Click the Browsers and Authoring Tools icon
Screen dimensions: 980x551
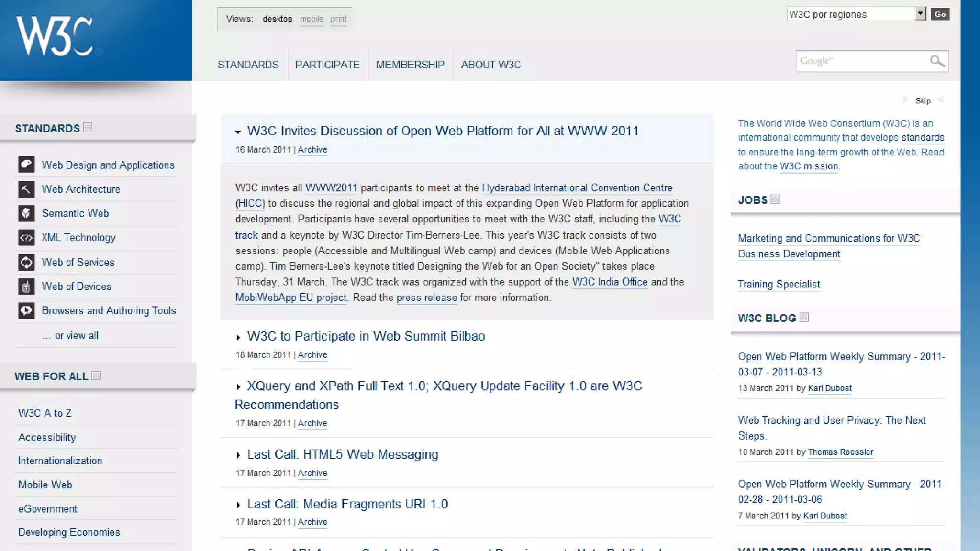click(26, 311)
